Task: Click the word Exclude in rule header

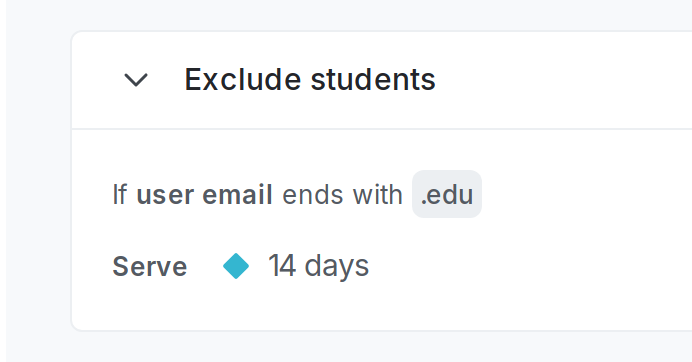Action: click(244, 80)
